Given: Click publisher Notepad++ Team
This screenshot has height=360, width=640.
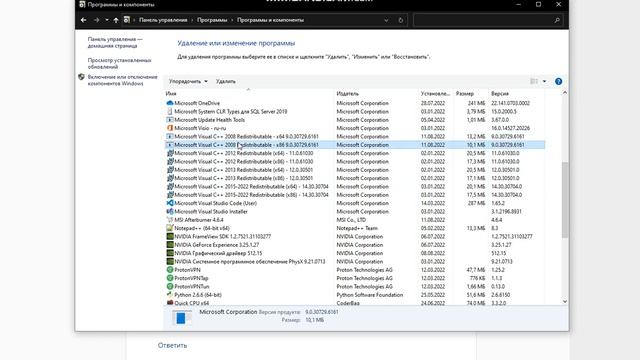Looking at the screenshot, I should click(357, 228).
